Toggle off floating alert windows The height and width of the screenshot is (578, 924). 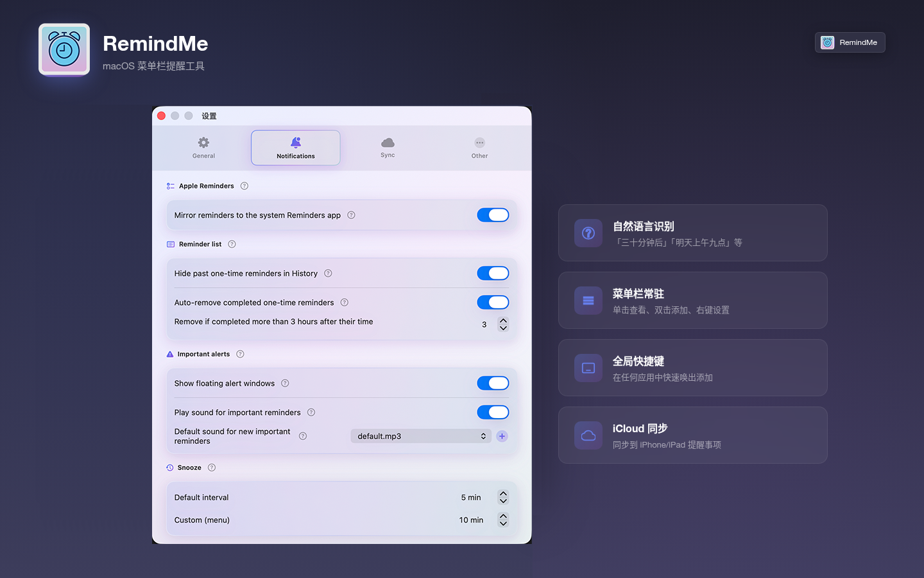point(493,383)
